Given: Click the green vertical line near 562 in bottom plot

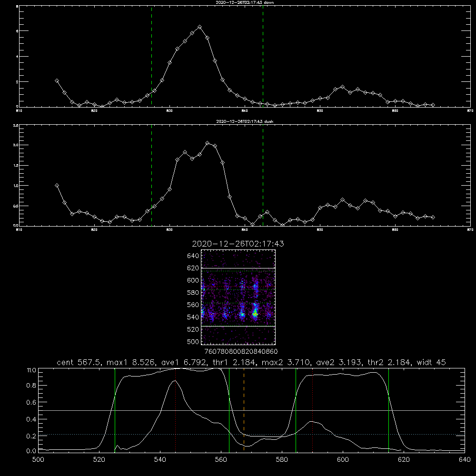Looking at the screenshot, I should (x=229, y=410).
